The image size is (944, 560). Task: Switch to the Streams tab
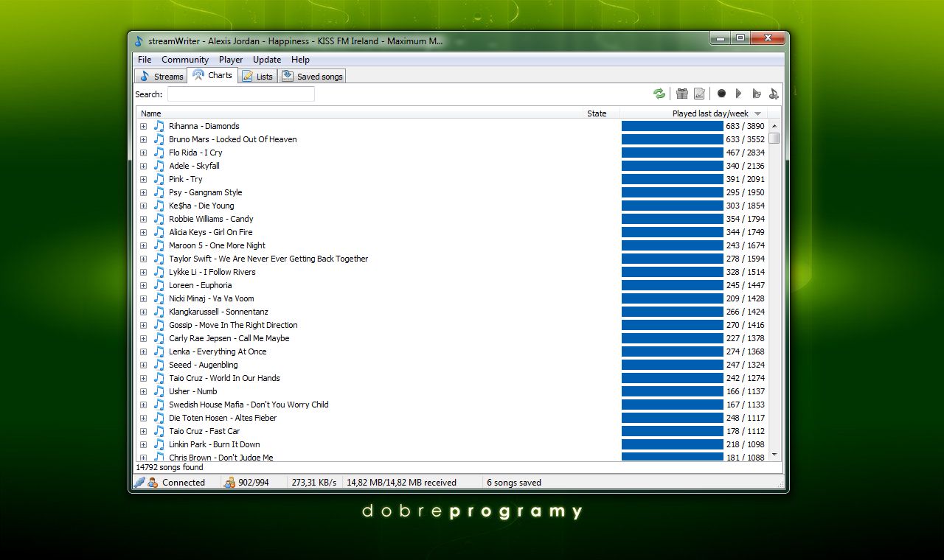pyautogui.click(x=161, y=76)
